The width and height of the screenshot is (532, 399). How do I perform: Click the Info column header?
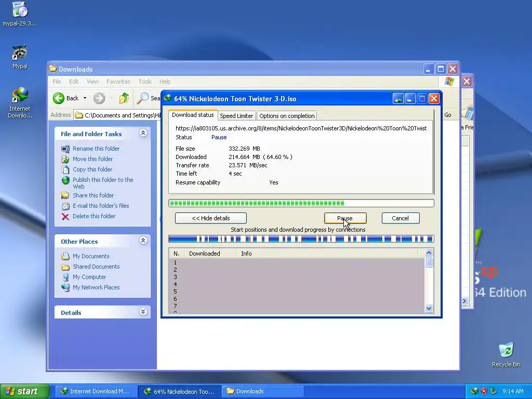tap(327, 254)
